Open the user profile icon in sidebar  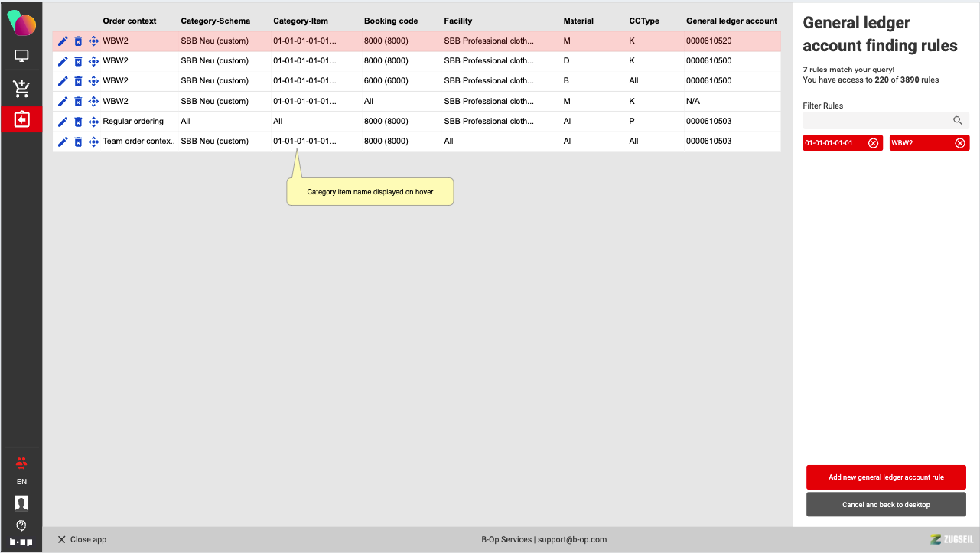[x=21, y=503]
